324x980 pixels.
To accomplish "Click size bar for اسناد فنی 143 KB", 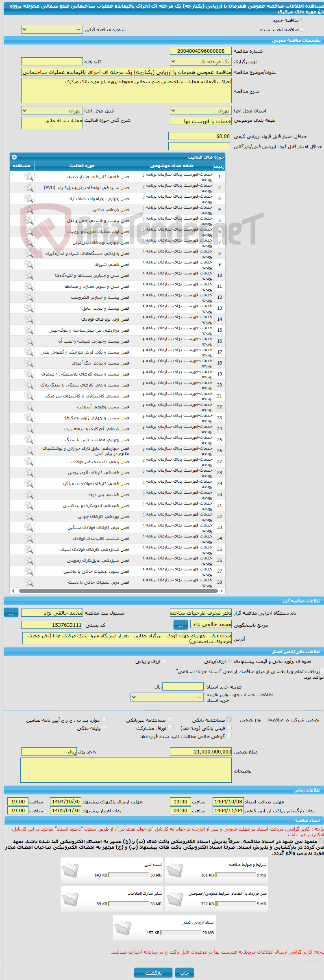I will click(128, 875).
